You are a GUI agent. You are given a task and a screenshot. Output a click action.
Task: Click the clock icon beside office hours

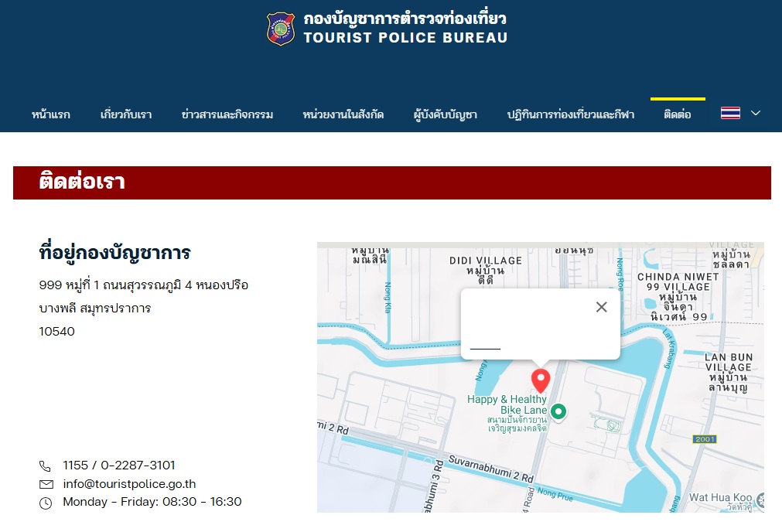coord(46,503)
